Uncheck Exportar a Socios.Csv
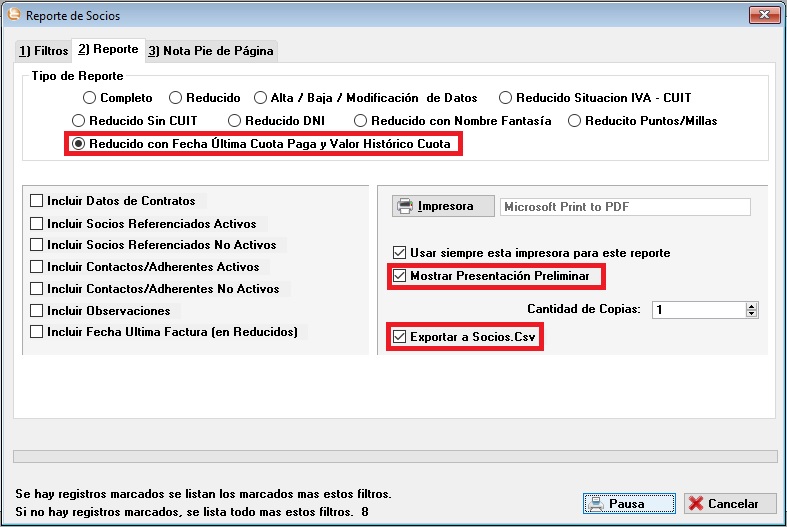The image size is (787, 527). tap(401, 338)
